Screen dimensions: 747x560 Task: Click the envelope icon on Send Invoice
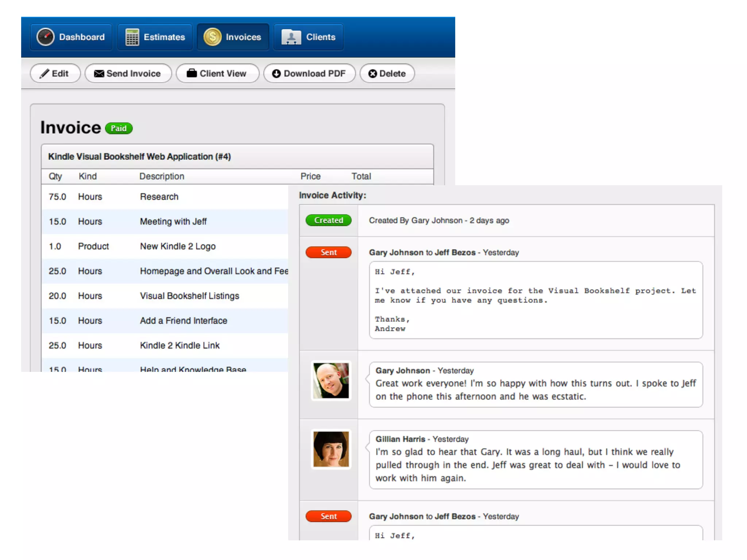point(98,74)
